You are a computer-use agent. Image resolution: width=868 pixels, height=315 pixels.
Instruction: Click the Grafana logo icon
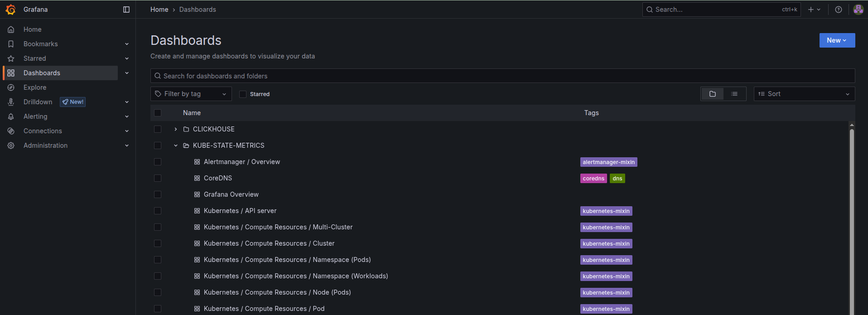pos(11,10)
